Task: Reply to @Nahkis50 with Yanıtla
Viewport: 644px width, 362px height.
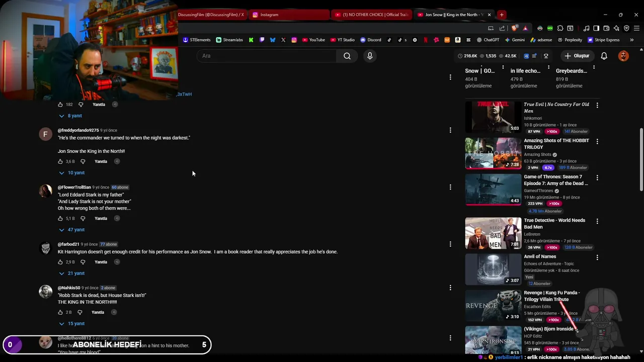Action: point(98,312)
